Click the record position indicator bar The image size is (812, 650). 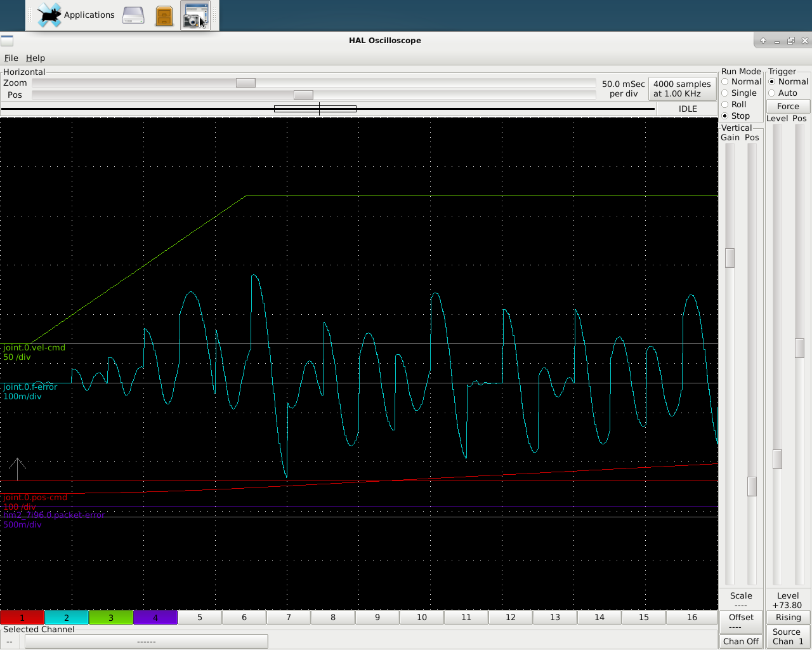(327, 109)
